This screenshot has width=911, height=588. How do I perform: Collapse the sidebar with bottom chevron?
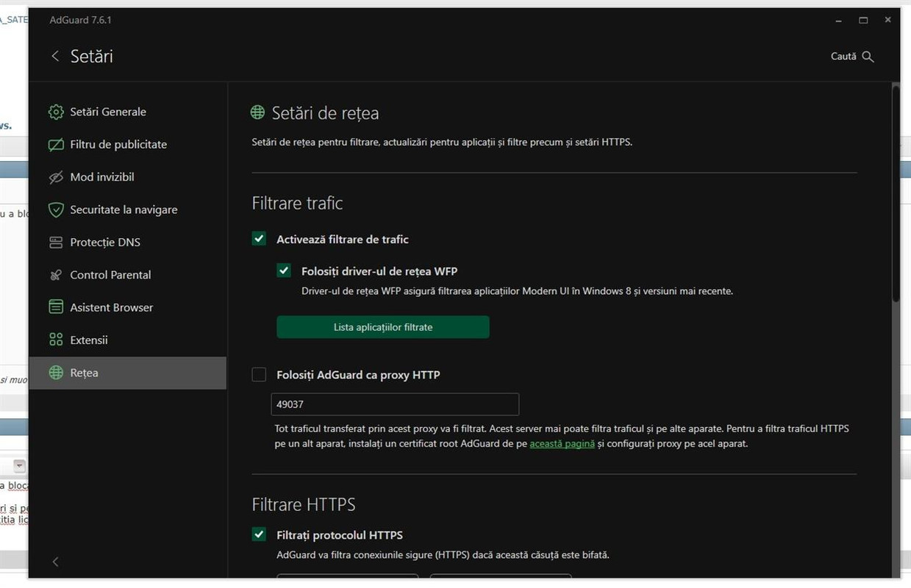[x=55, y=562]
